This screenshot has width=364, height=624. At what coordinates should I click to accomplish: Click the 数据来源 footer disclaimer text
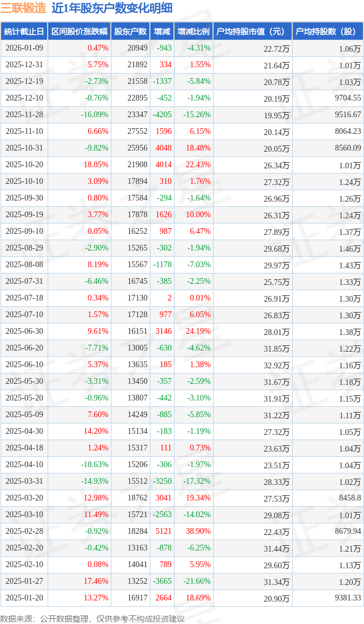[x=92, y=618]
